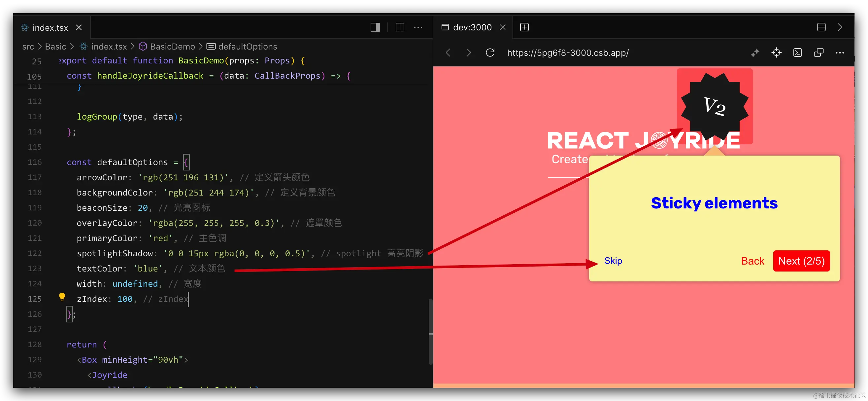Toggle the panel layout icon in preview header
The width and height of the screenshot is (868, 401).
[821, 27]
